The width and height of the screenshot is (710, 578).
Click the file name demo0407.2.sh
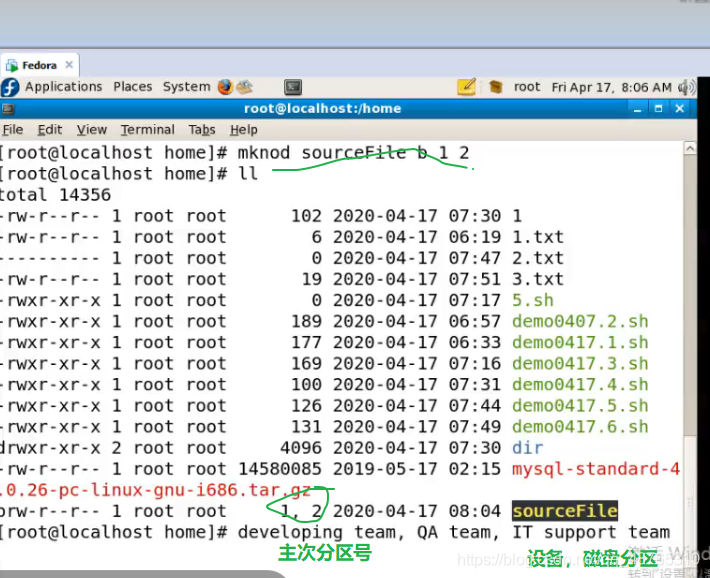(x=580, y=321)
